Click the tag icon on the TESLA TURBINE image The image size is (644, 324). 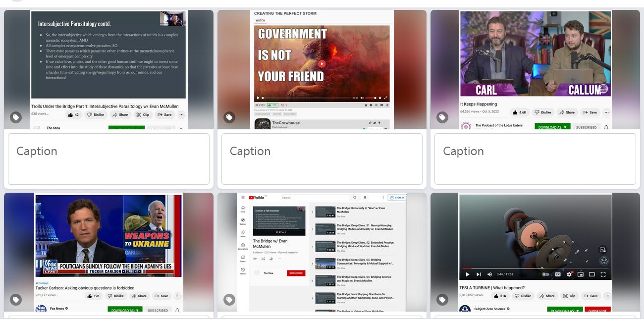(442, 300)
